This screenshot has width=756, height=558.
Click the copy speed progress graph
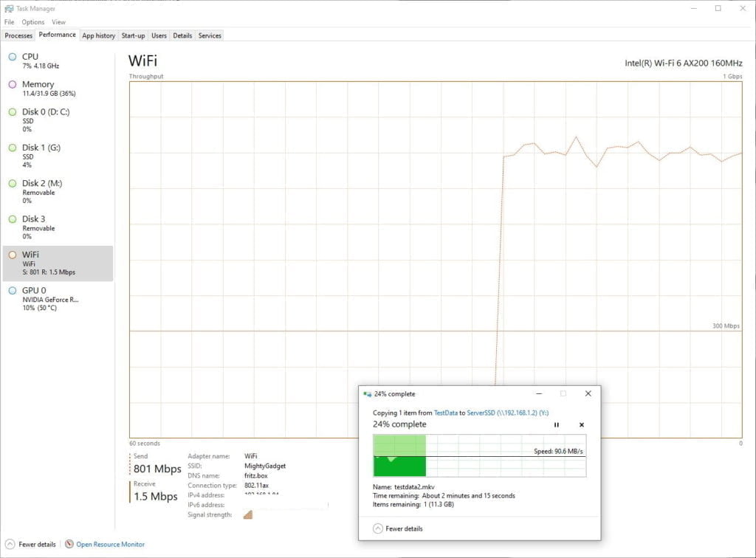tap(480, 455)
